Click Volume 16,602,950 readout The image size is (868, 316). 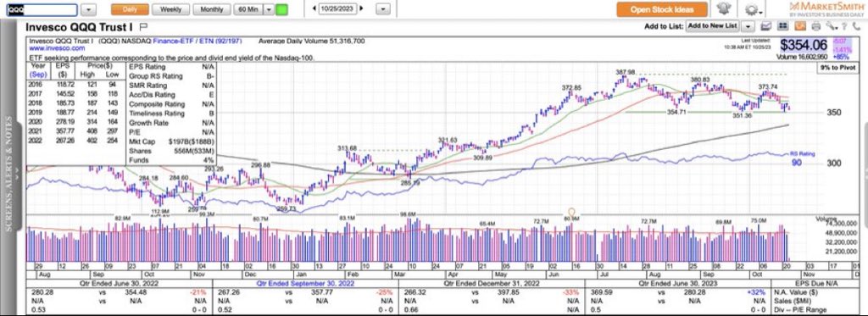[802, 57]
